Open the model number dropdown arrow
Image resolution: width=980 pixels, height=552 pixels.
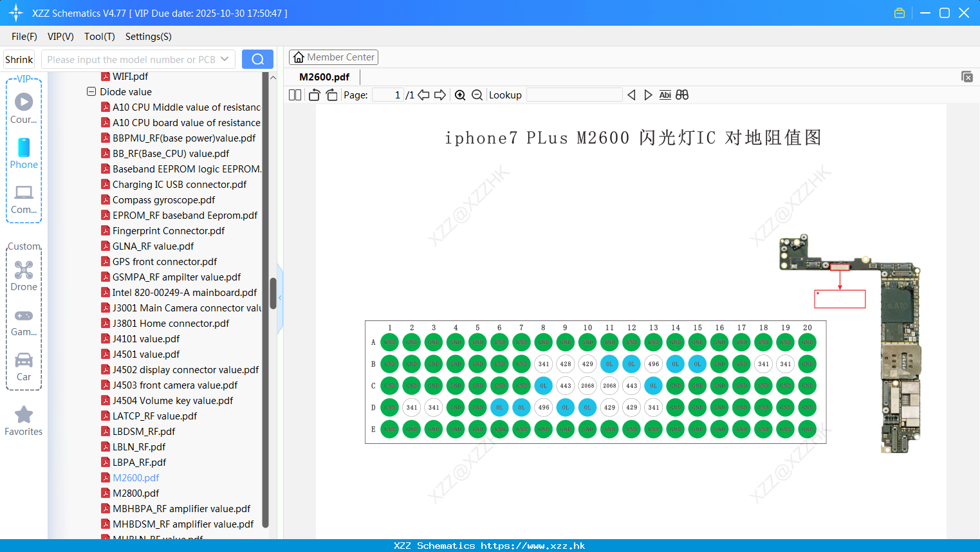click(225, 59)
